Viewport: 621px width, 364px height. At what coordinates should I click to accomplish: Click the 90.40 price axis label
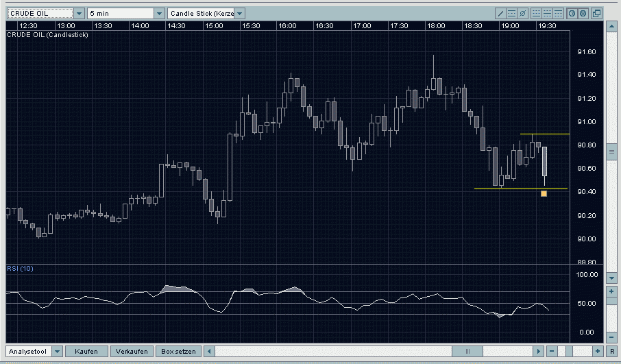587,192
